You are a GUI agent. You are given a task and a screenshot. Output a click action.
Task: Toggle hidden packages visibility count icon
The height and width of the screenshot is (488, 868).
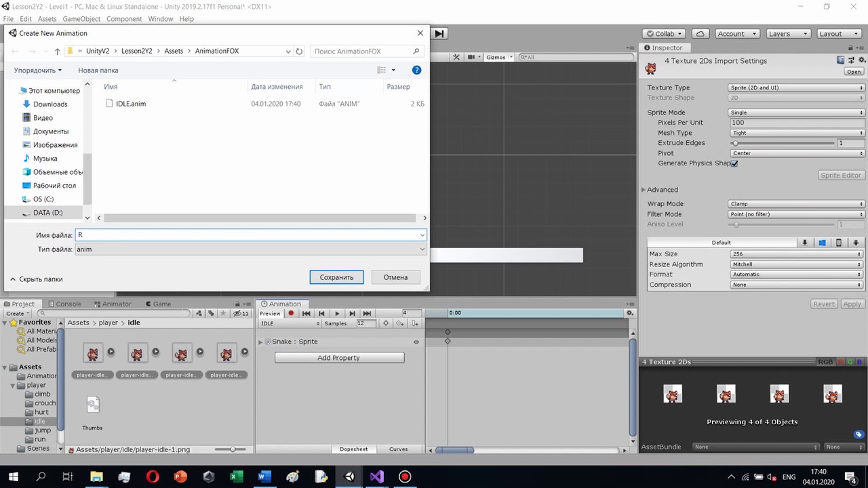(x=241, y=313)
